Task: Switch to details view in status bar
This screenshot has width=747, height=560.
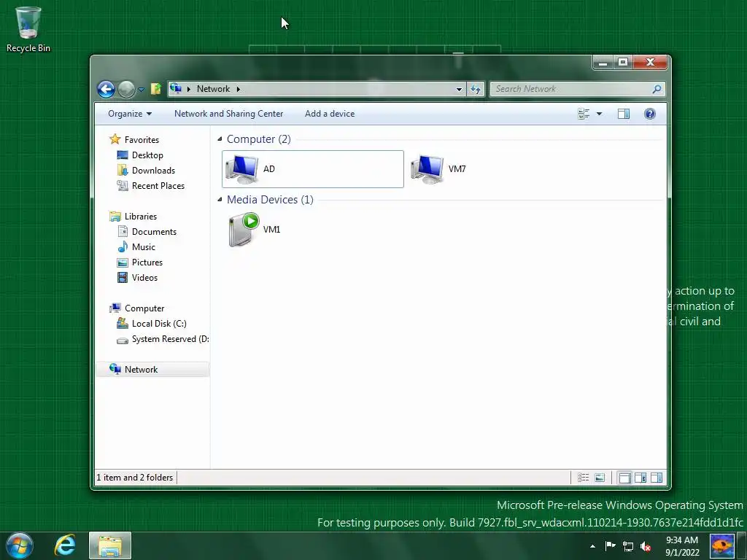Action: tap(583, 478)
